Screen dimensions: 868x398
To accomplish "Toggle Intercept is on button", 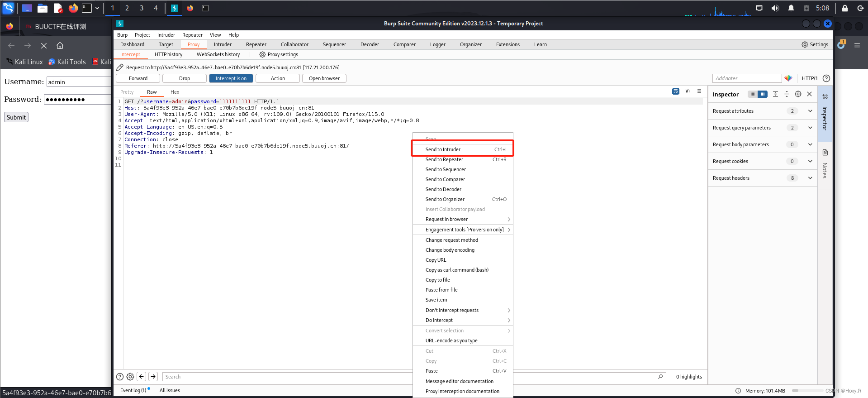I will pyautogui.click(x=231, y=78).
